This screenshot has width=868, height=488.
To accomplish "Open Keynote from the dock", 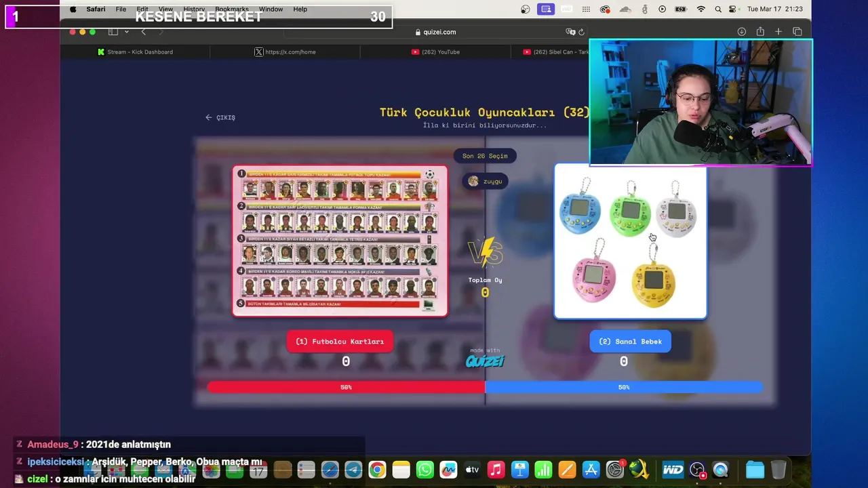I will [x=519, y=470].
